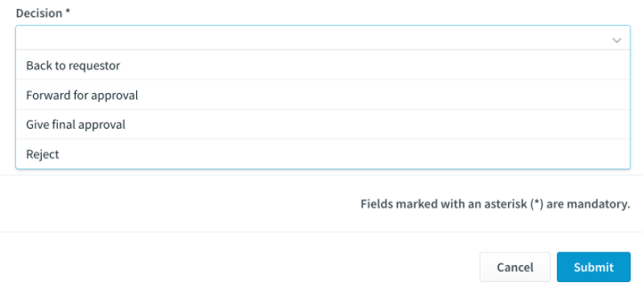Cancel the decision form
Screen dimensions: 644x291
pos(515,267)
